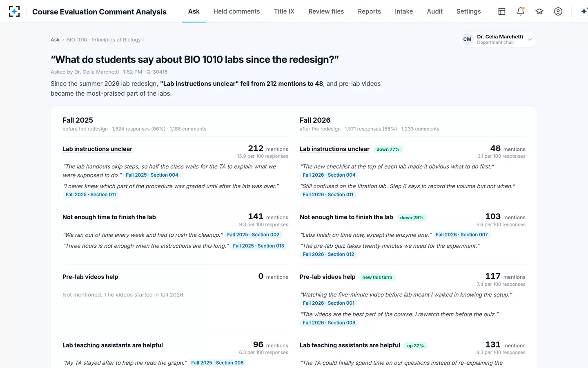Click the app logo icon

click(14, 11)
